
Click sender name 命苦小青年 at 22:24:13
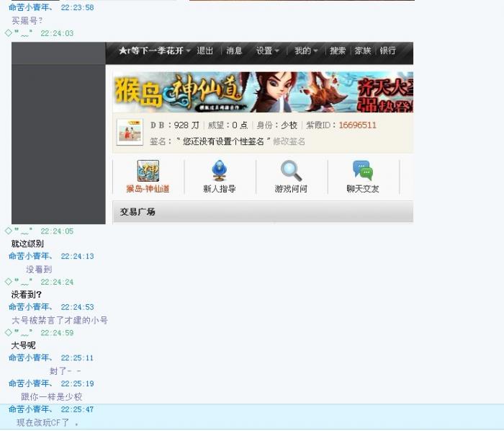[x=31, y=257]
